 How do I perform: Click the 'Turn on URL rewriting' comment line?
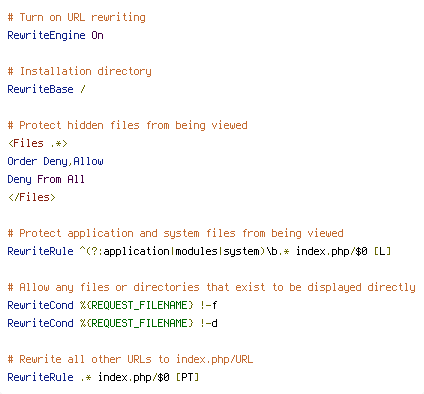pyautogui.click(x=77, y=17)
